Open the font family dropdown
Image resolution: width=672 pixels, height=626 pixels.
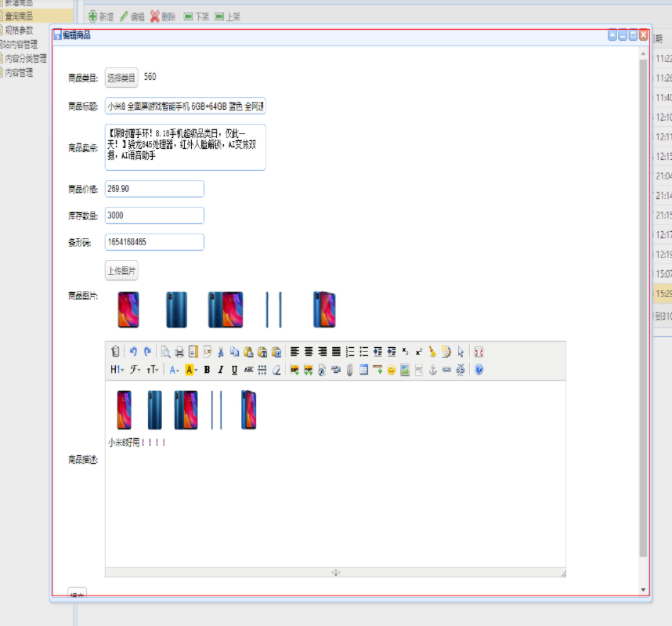click(x=135, y=370)
